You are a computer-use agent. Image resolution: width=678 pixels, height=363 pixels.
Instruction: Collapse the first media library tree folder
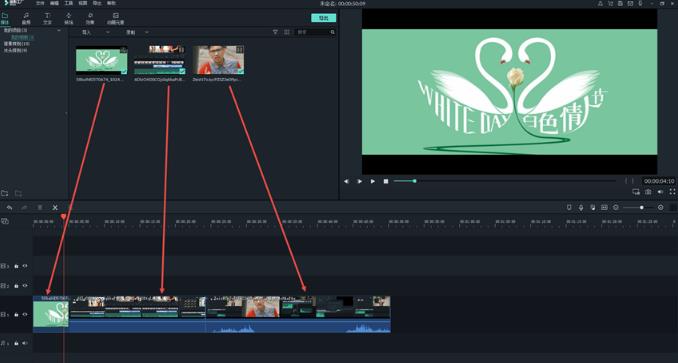point(59,30)
